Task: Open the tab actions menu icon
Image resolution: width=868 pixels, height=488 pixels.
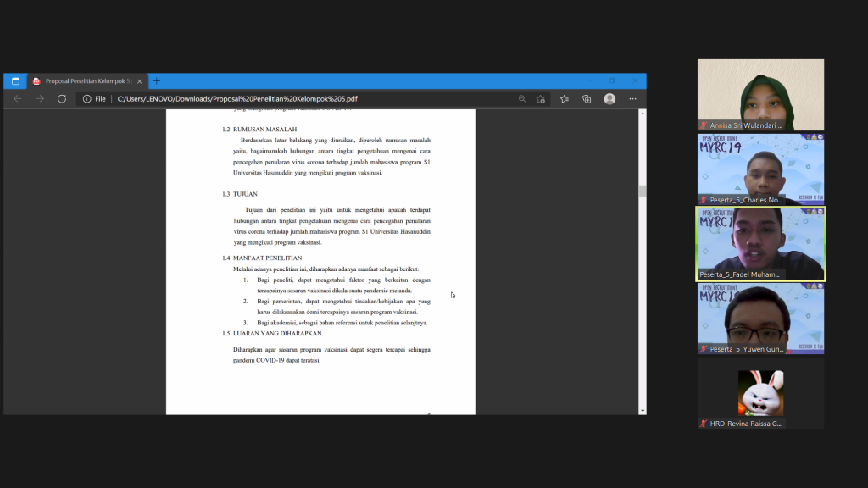Action: tap(15, 81)
